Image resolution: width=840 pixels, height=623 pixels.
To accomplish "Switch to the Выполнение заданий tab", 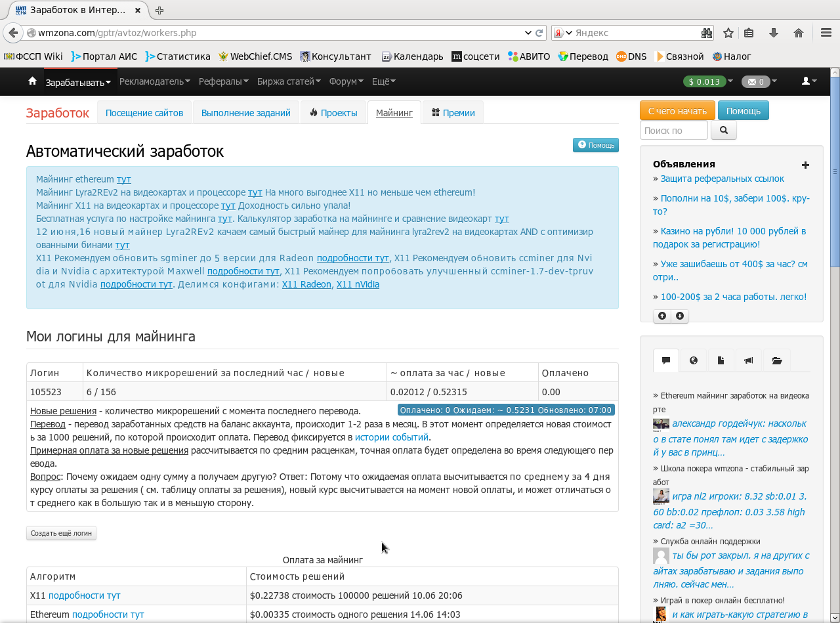I will (245, 113).
